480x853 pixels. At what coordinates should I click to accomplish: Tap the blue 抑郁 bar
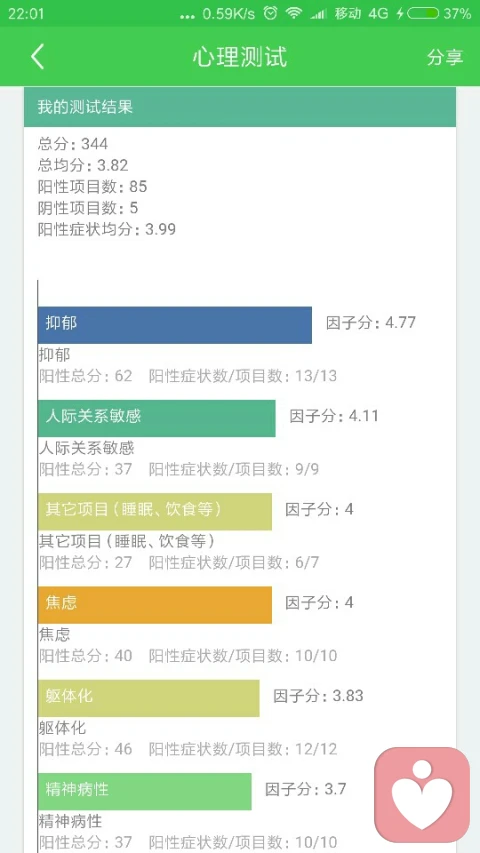click(x=175, y=325)
